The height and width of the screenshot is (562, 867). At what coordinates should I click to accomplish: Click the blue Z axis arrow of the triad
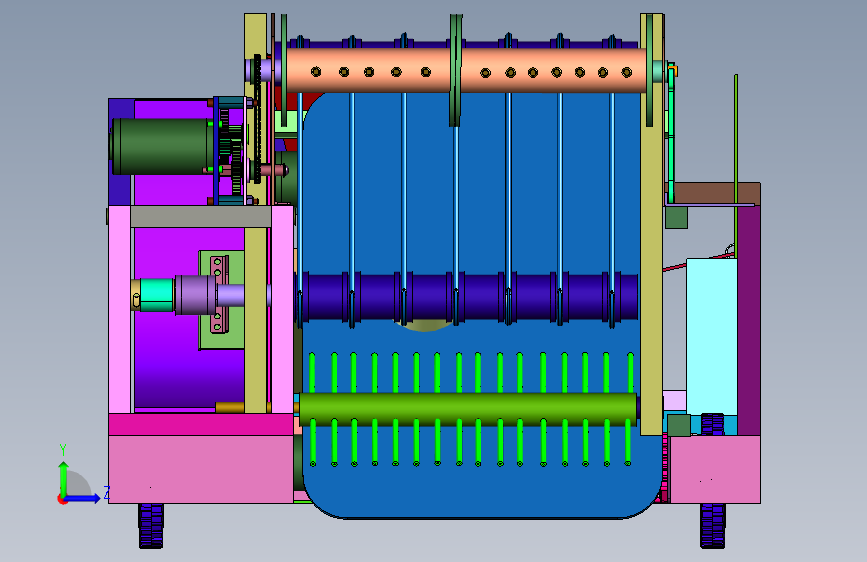pyautogui.click(x=83, y=498)
